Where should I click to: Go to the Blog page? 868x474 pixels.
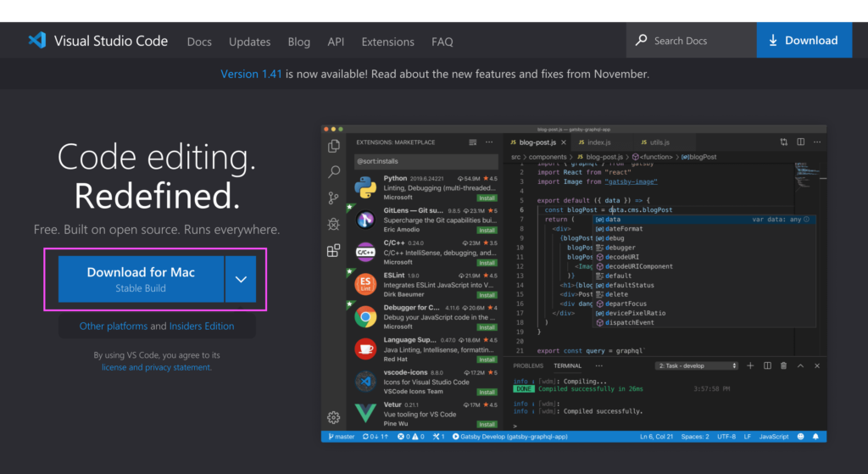pos(299,42)
